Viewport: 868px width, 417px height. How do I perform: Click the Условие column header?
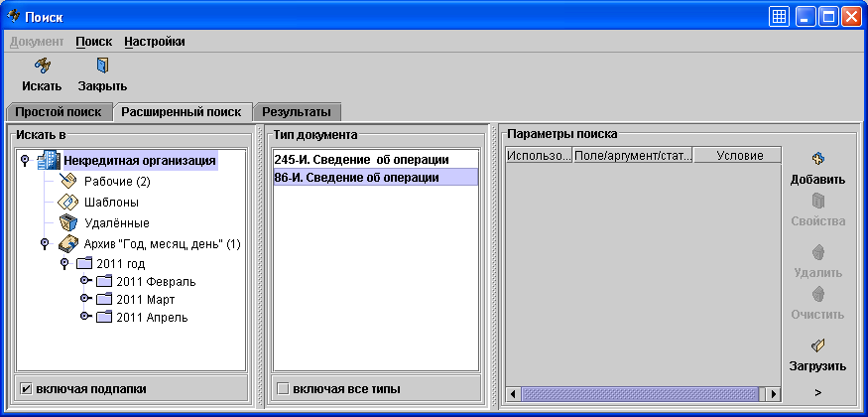[x=737, y=155]
